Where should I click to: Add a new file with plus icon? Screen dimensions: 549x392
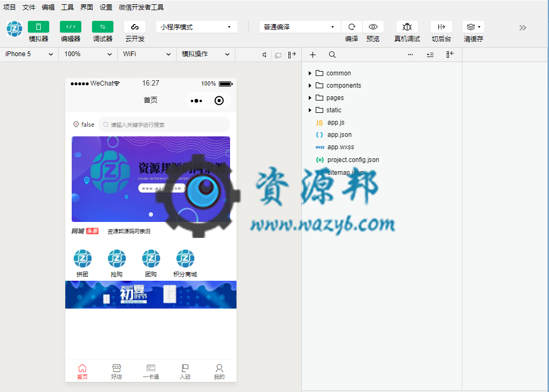pos(312,55)
